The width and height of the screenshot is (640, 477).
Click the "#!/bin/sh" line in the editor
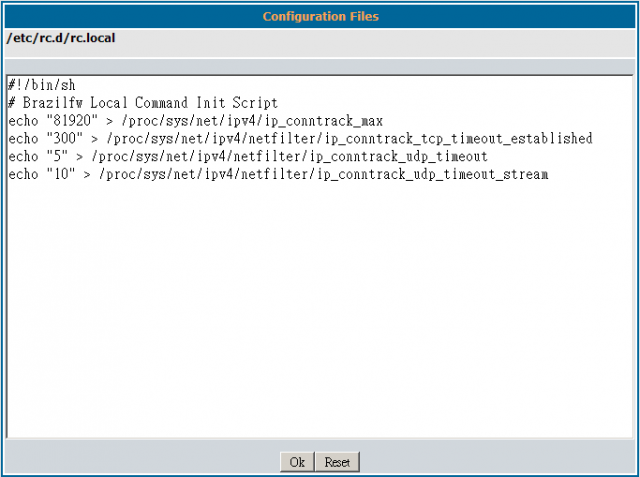42,85
